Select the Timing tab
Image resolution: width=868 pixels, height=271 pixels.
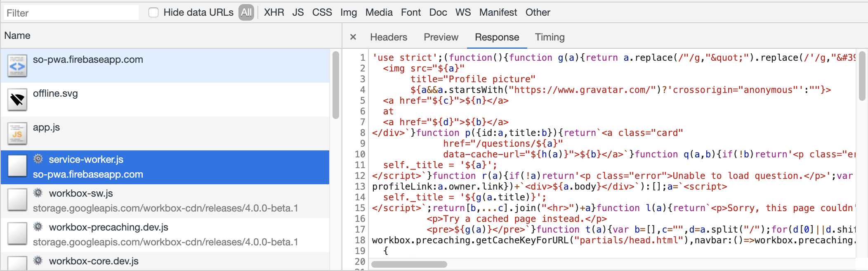click(550, 37)
